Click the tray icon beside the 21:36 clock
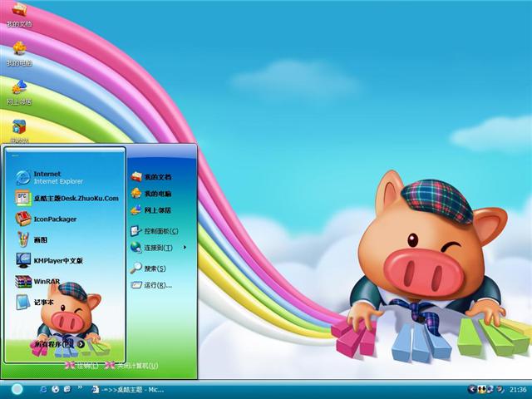 click(x=500, y=389)
